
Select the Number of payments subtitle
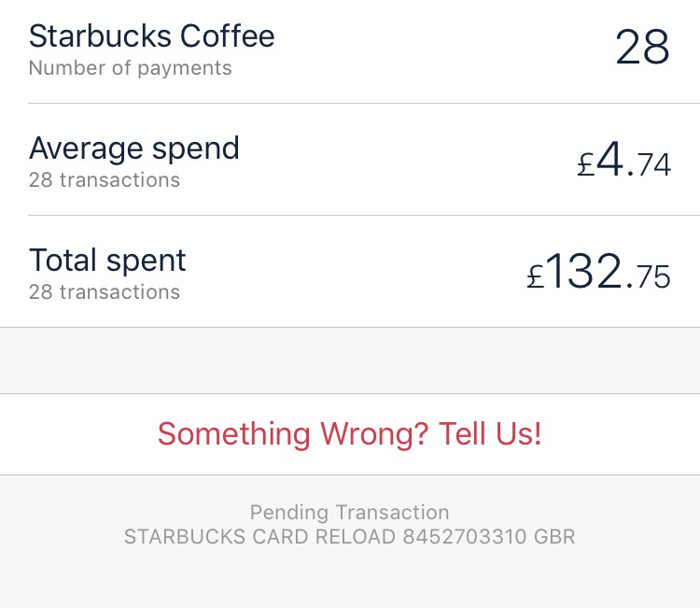click(x=130, y=68)
